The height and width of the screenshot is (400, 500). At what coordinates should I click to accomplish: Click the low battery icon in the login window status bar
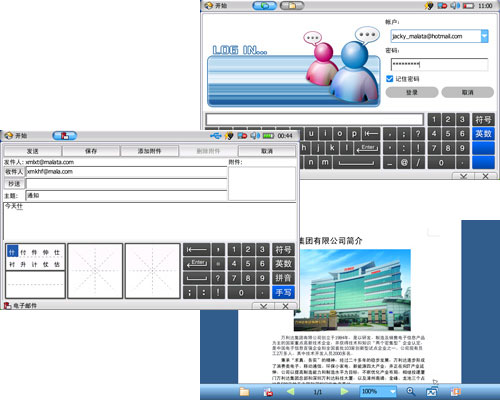[x=468, y=6]
